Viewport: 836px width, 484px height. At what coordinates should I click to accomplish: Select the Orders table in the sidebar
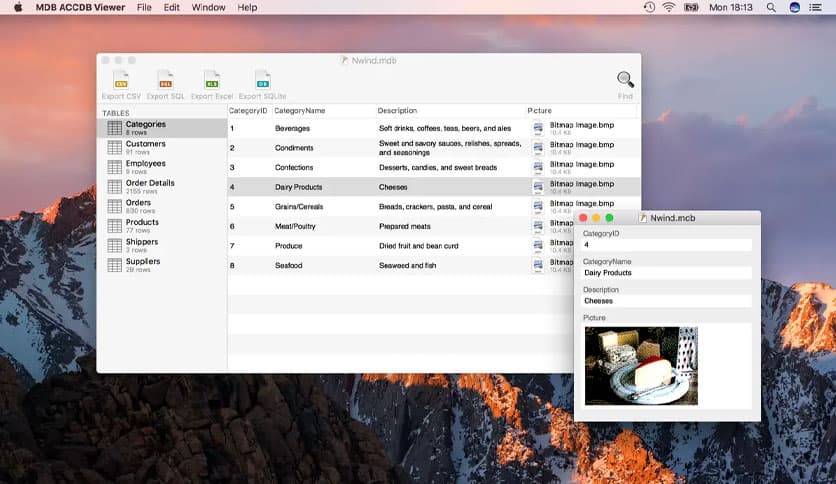click(162, 206)
